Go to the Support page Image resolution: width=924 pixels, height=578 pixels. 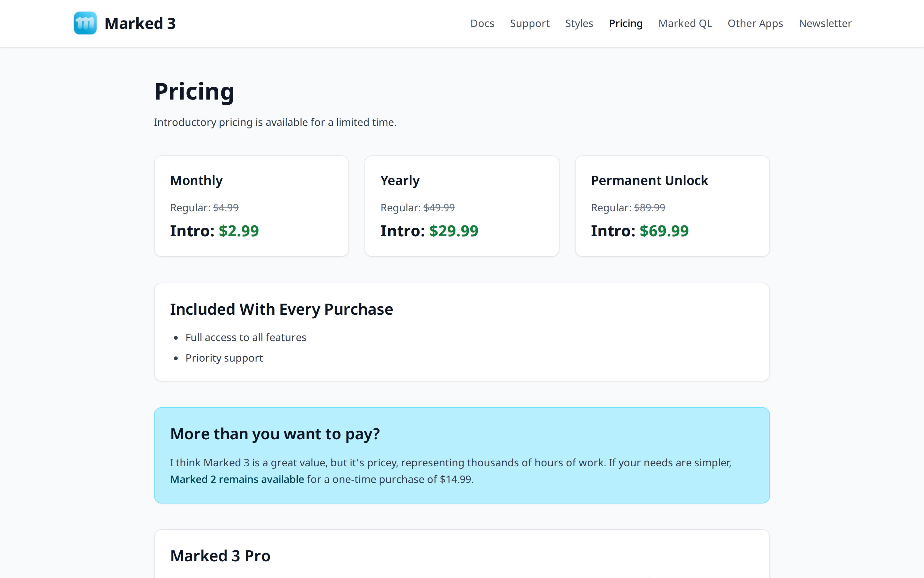(x=530, y=23)
